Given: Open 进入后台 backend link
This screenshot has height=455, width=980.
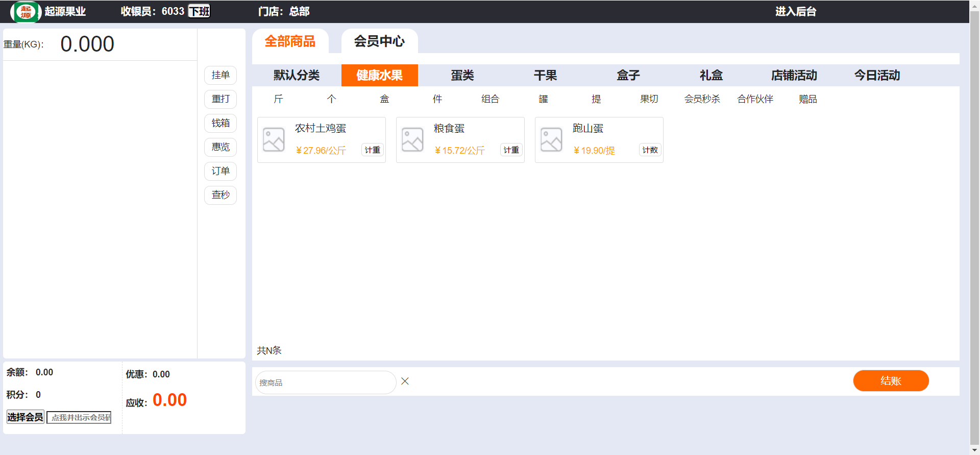Looking at the screenshot, I should click(x=796, y=11).
